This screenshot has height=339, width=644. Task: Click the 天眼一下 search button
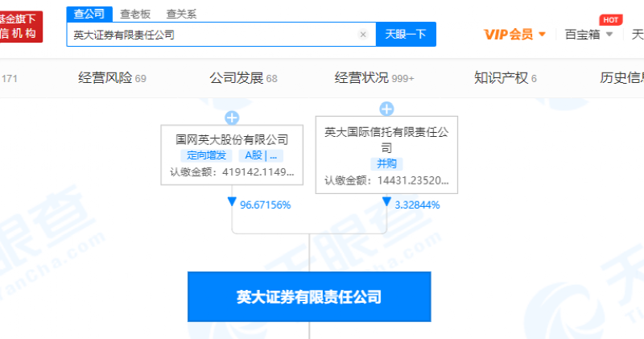pyautogui.click(x=406, y=35)
